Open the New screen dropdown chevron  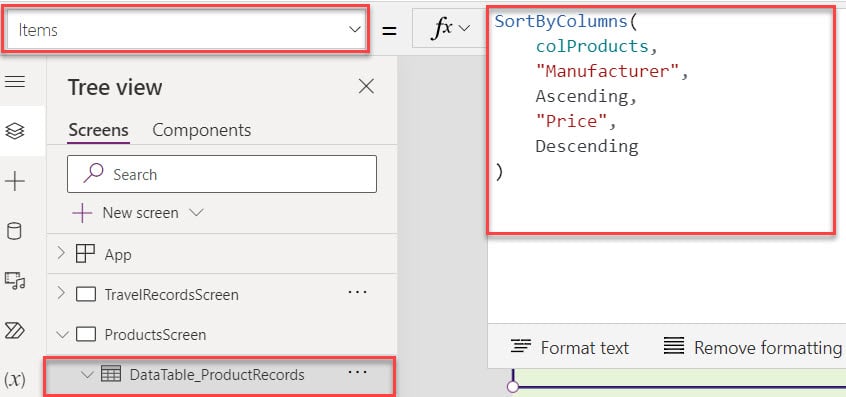pyautogui.click(x=196, y=213)
